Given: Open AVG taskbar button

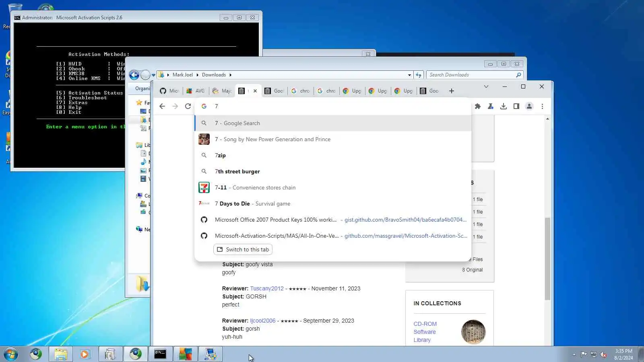Looking at the screenshot, I should pyautogui.click(x=186, y=354).
